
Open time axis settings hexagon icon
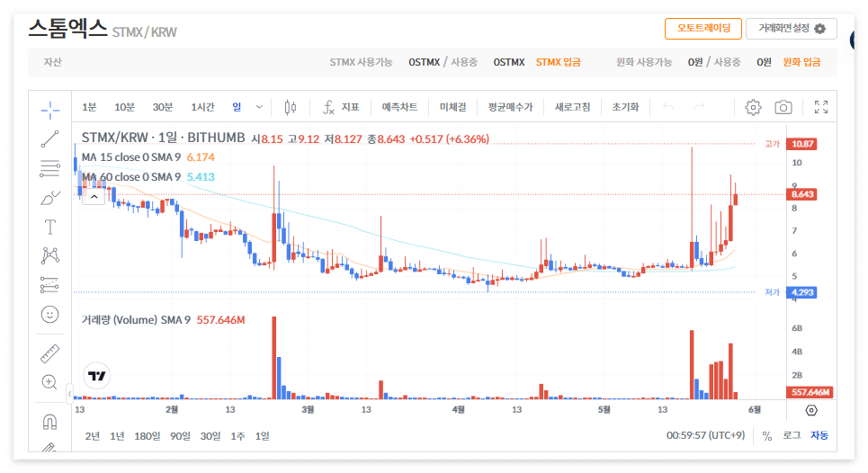click(811, 410)
